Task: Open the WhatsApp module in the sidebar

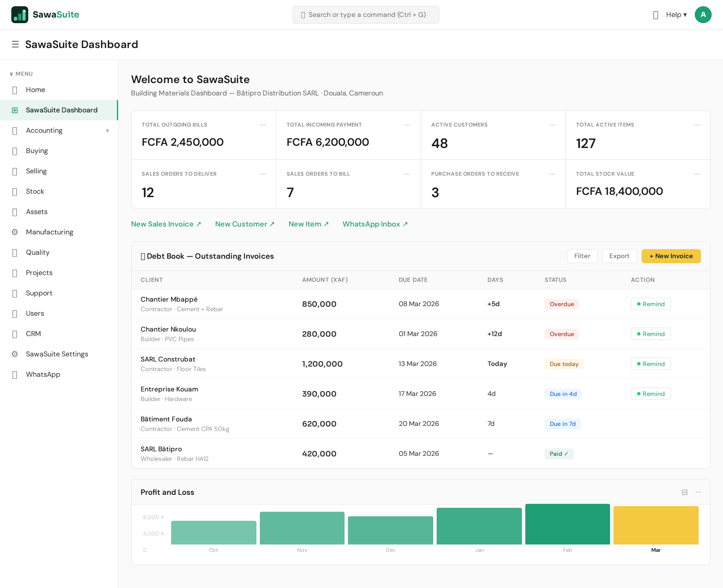Action: pos(43,374)
